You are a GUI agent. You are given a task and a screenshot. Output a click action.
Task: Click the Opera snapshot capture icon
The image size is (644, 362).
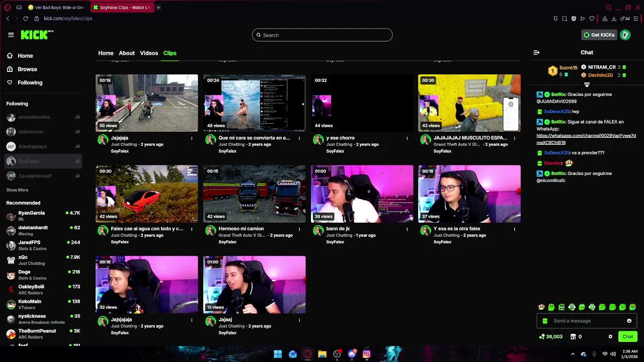pyautogui.click(x=565, y=19)
